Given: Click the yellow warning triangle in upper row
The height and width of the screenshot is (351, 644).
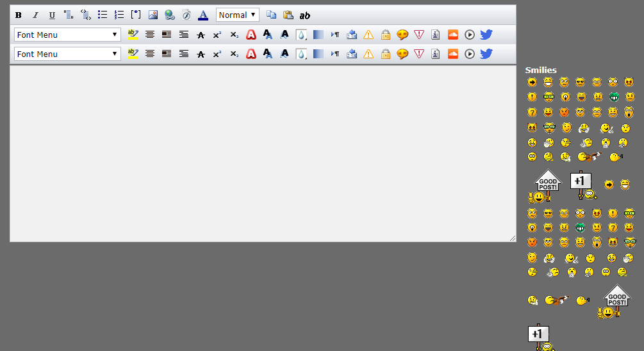Looking at the screenshot, I should [368, 35].
